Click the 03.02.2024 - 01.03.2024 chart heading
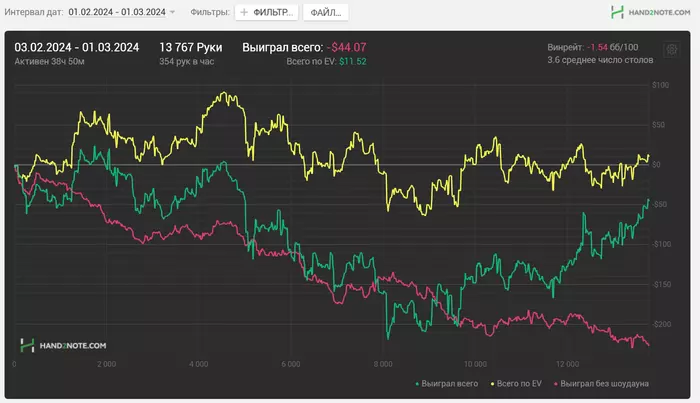 (x=76, y=47)
